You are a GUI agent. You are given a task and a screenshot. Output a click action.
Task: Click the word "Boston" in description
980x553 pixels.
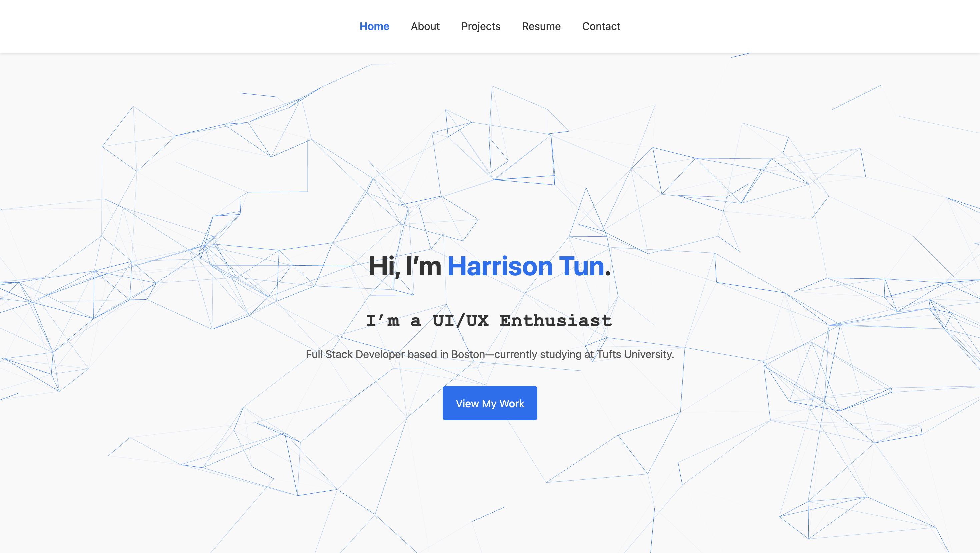point(468,354)
